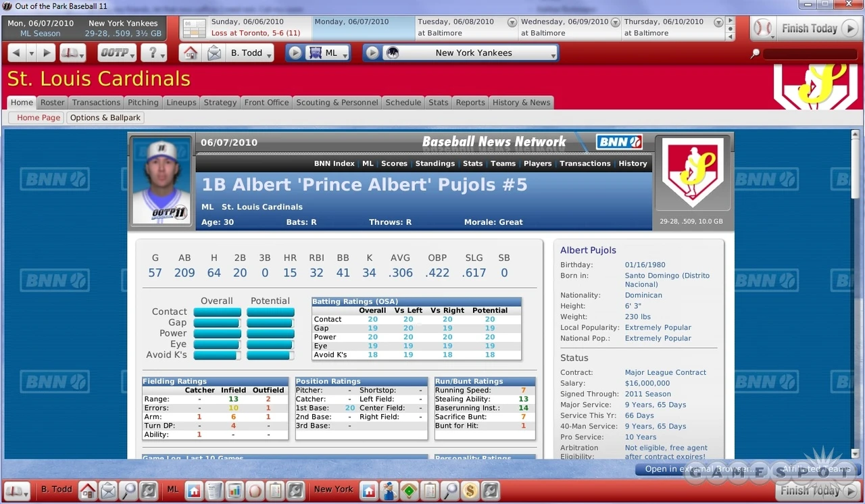This screenshot has width=865, height=504.
Task: Open navigation history dropdown between the arrows
Action: pos(31,53)
